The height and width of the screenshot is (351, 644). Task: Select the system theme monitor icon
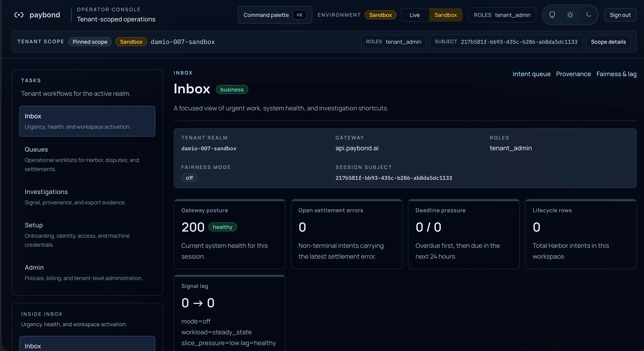pyautogui.click(x=552, y=15)
